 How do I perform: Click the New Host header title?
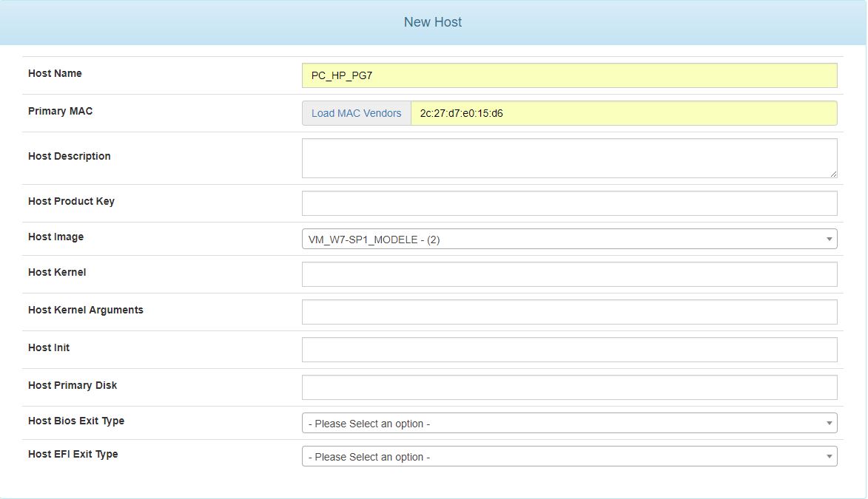[x=433, y=22]
